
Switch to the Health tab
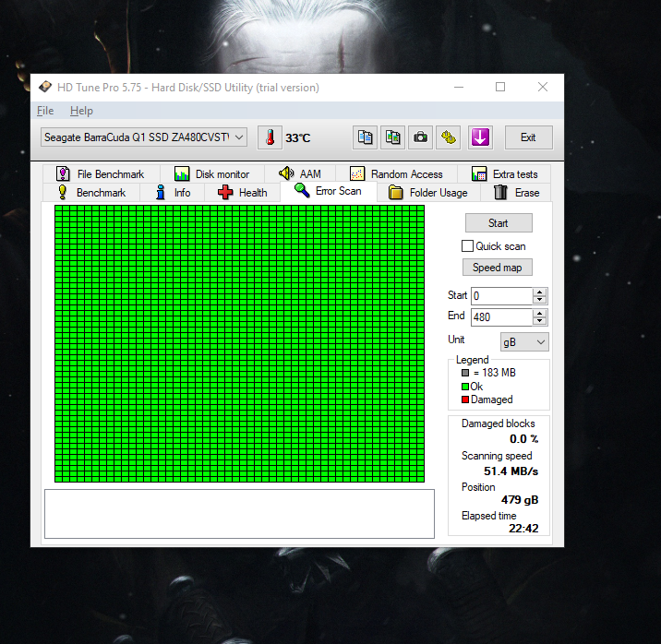243,193
